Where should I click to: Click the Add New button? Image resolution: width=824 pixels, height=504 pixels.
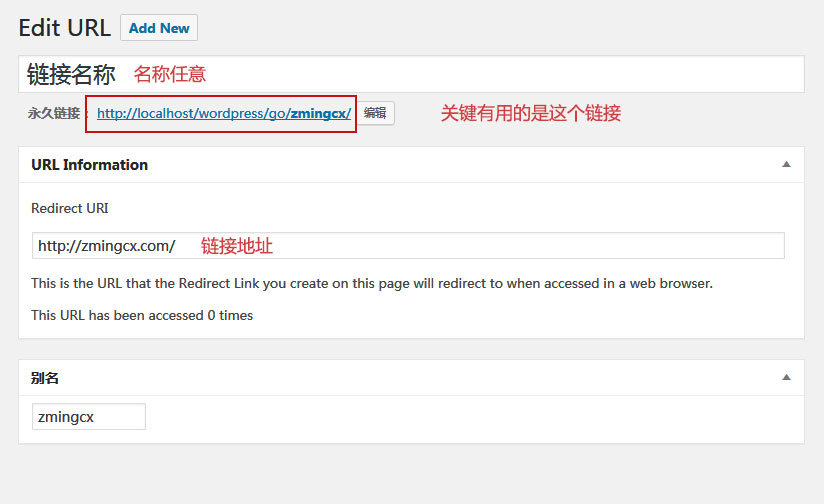(x=159, y=28)
